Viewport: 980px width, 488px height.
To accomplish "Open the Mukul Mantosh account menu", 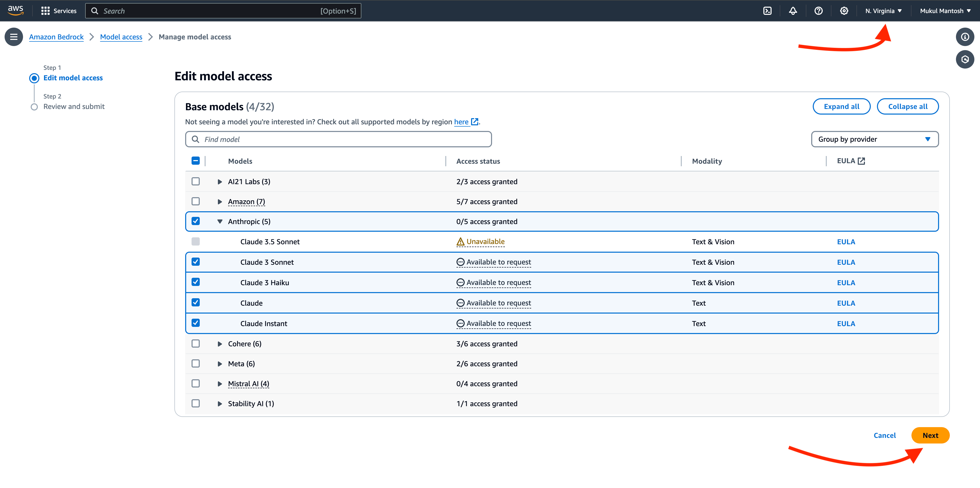I will coord(945,11).
